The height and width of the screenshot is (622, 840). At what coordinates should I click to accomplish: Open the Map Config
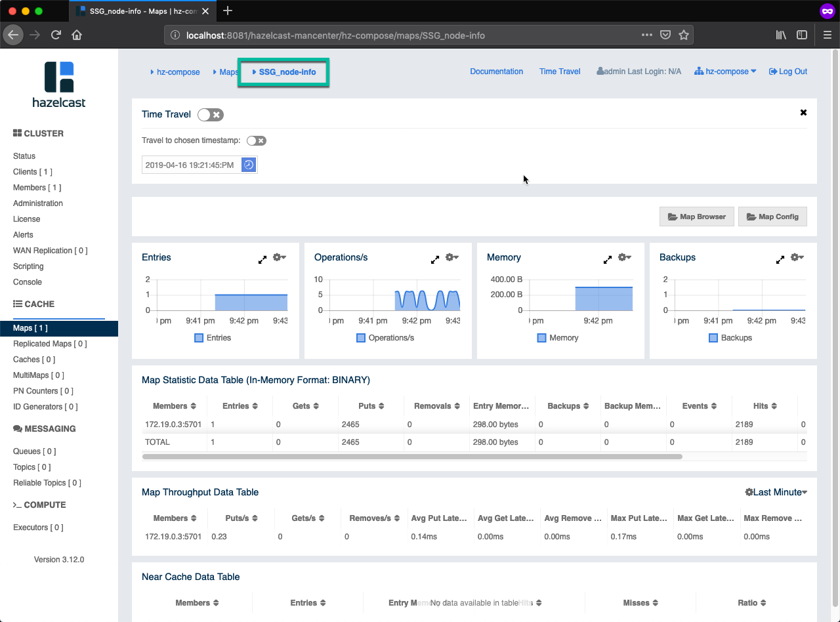click(x=772, y=217)
